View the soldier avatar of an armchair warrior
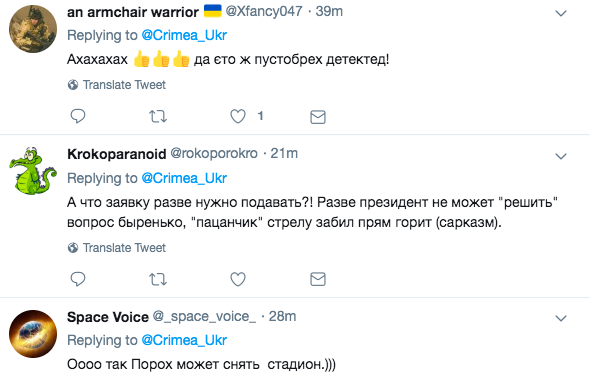The width and height of the screenshot is (590, 381). point(33,29)
